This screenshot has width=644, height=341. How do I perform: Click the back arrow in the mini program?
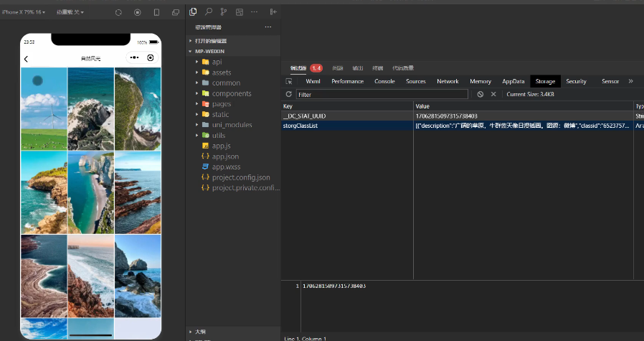coord(26,59)
